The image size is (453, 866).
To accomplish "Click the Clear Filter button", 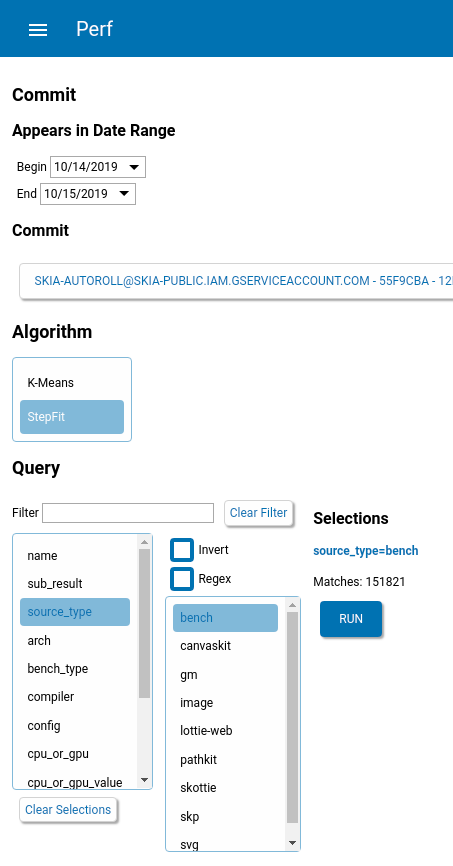I will (x=259, y=513).
